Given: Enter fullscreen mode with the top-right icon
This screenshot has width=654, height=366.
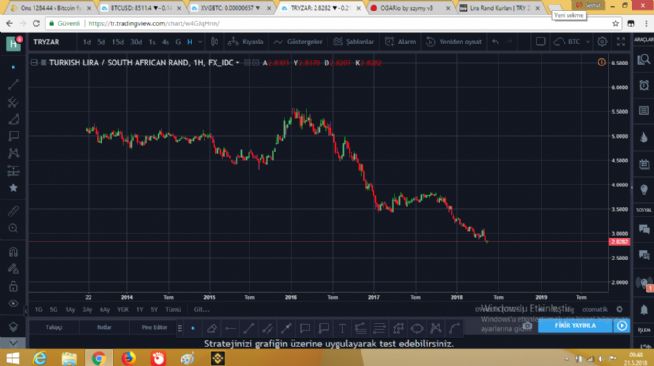Looking at the screenshot, I should click(x=621, y=42).
